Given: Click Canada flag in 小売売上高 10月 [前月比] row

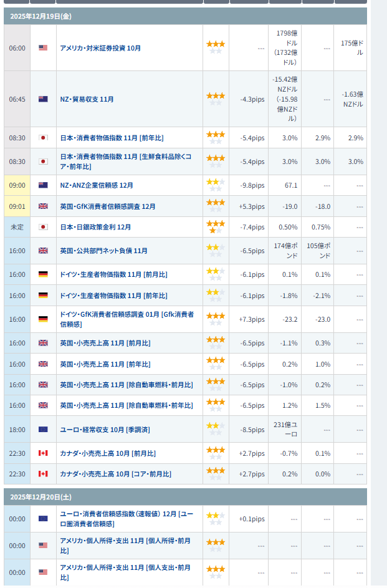Looking at the screenshot, I should tap(43, 453).
